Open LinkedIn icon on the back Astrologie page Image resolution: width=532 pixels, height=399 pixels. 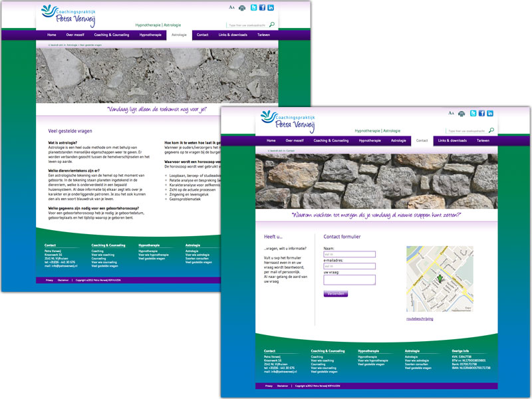271,7
